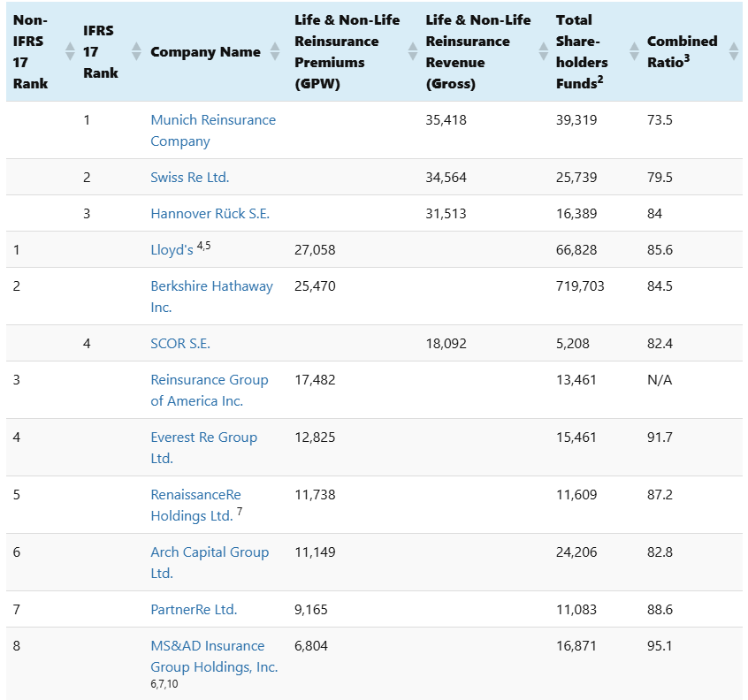Select the 82.8 combined ratio value
Image resolution: width=748 pixels, height=700 pixels.
660,552
